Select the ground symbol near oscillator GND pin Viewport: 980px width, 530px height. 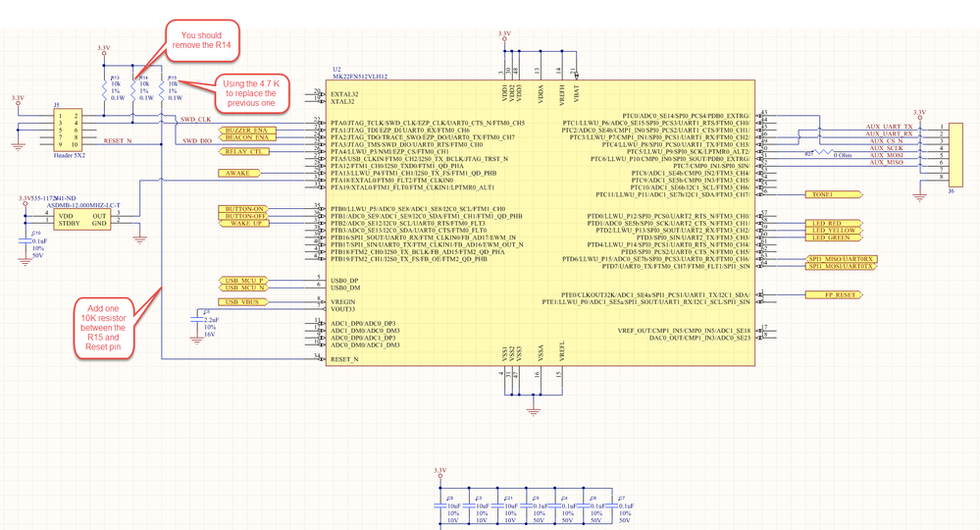[140, 238]
